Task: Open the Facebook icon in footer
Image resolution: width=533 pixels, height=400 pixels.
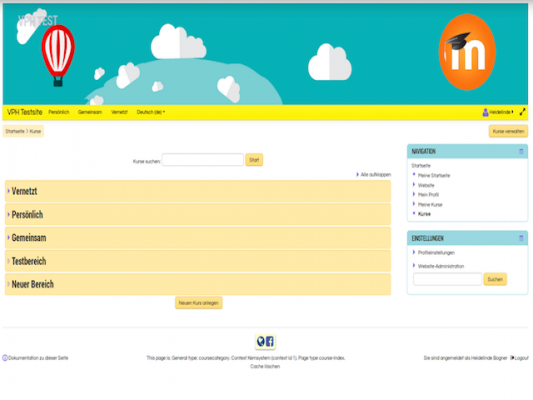Action: coord(270,341)
